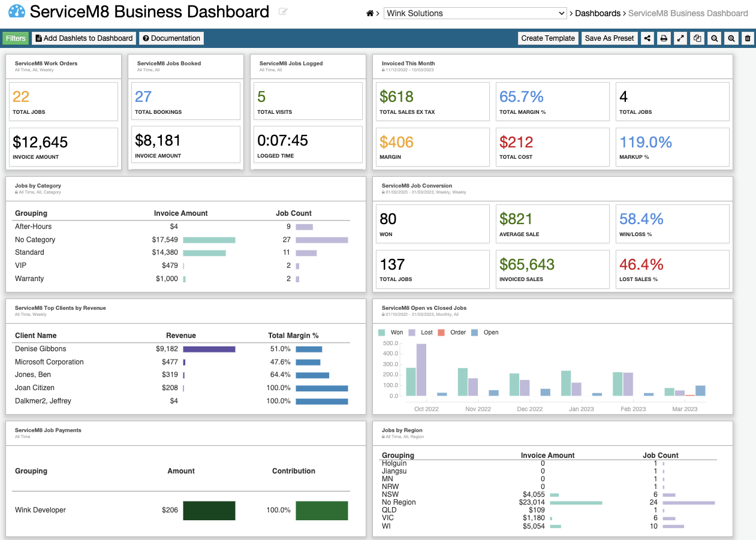Screen dimensions: 756x540
Task: Click the Filters green button
Action: tap(16, 38)
